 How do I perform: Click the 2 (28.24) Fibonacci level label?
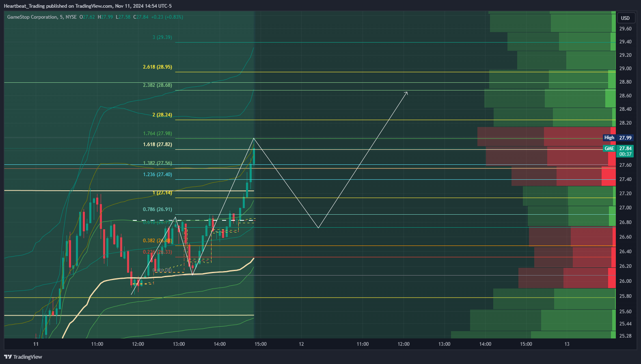(162, 115)
